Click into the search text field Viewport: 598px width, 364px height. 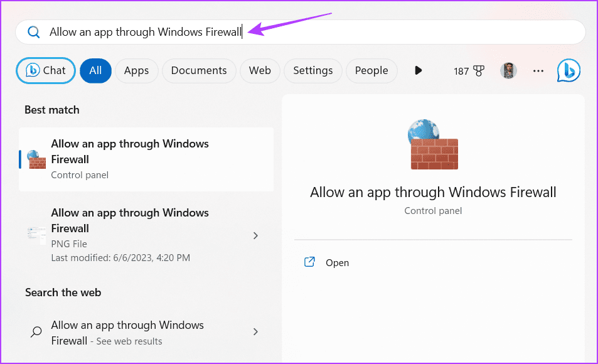click(300, 32)
